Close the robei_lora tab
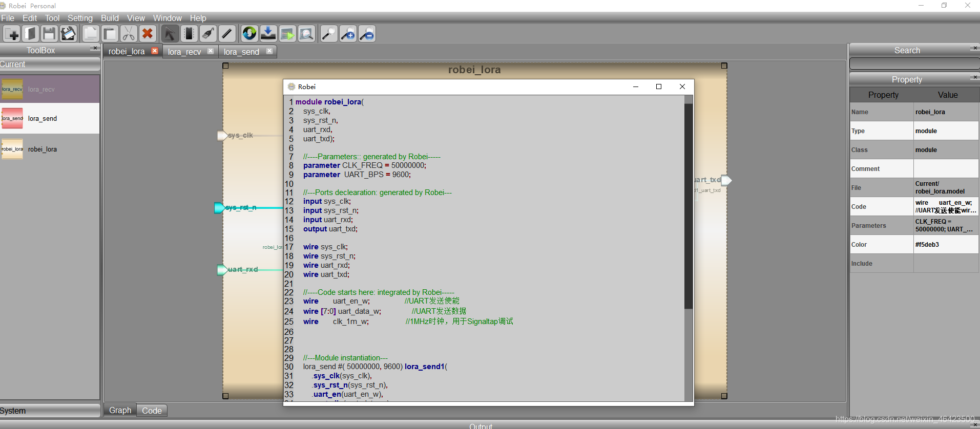This screenshot has height=429, width=980. (x=155, y=51)
